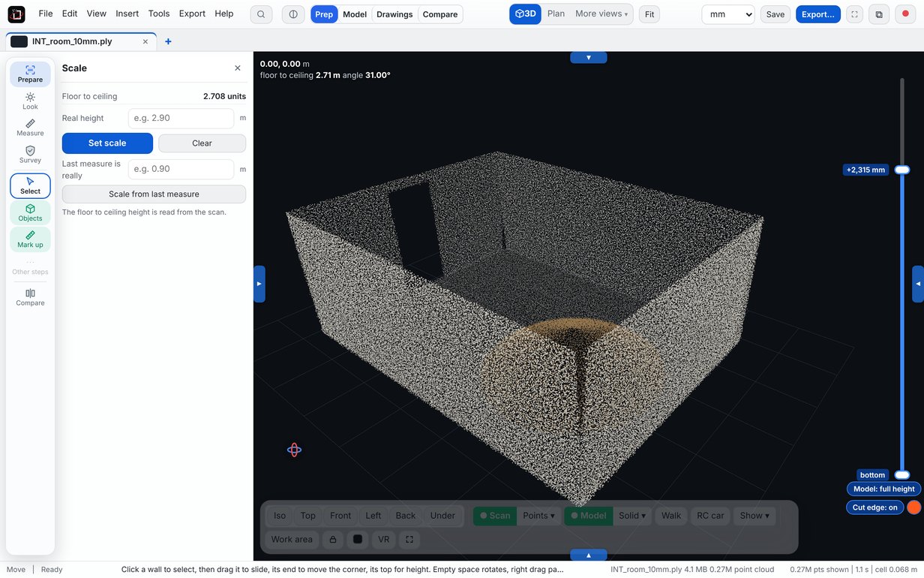Click the expand icon in the view bar
Screen dimensions: 924x578
point(409,539)
